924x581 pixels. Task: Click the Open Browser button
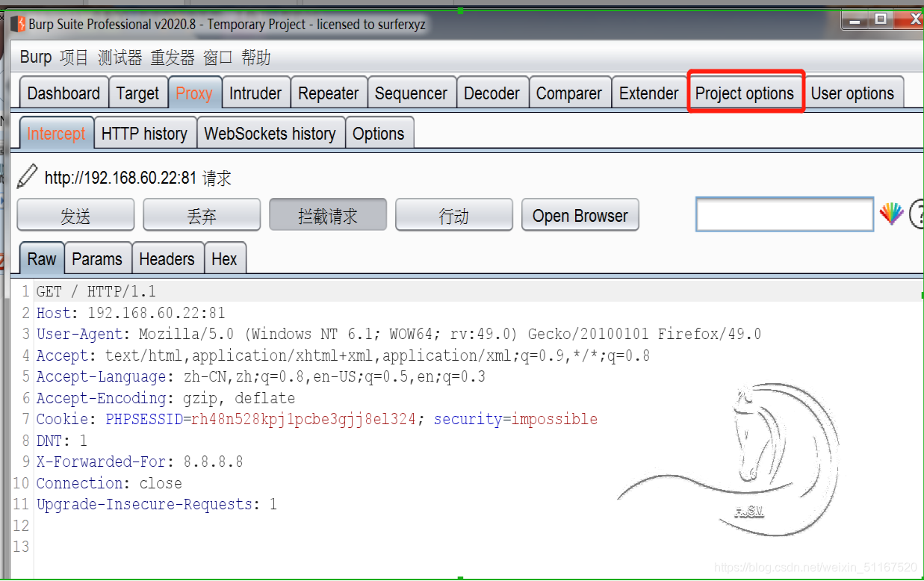coord(580,215)
